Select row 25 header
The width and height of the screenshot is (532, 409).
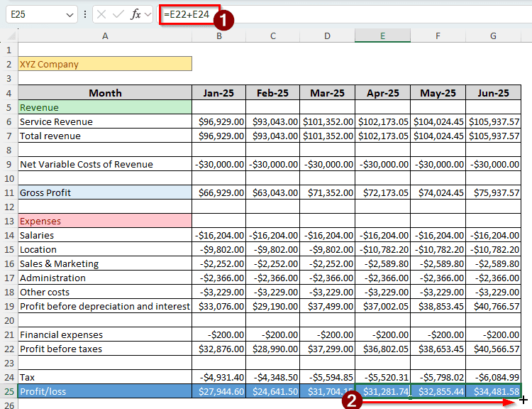pos(9,391)
